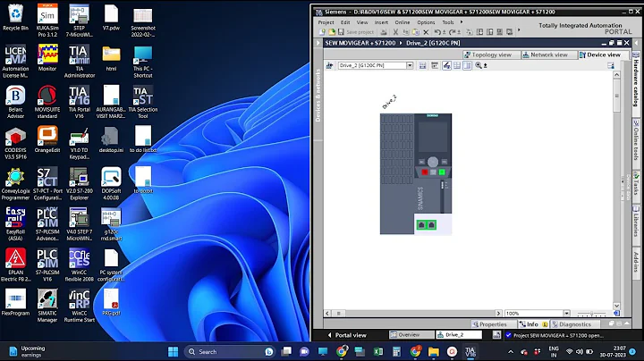Image resolution: width=644 pixels, height=361 pixels.
Task: Click the icon at right end of device toolbar
Action: click(x=611, y=65)
